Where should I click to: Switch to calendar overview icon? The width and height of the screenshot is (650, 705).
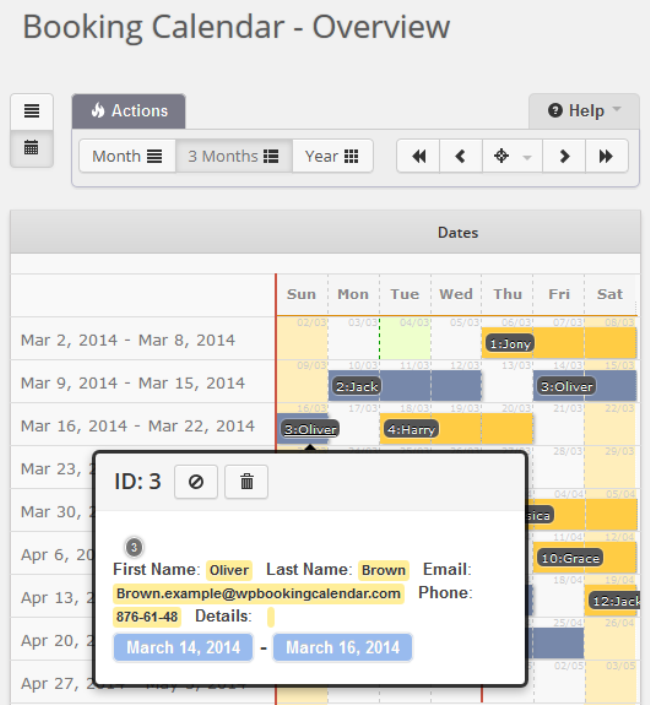pos(32,148)
